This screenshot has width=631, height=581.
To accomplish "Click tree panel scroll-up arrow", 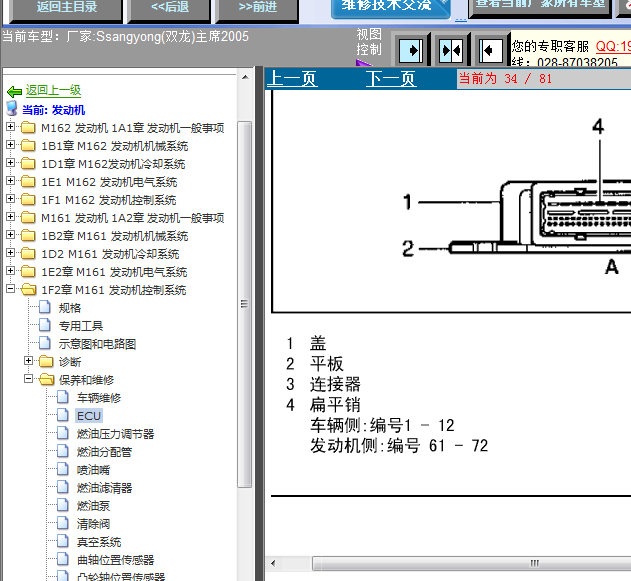I will tap(245, 77).
